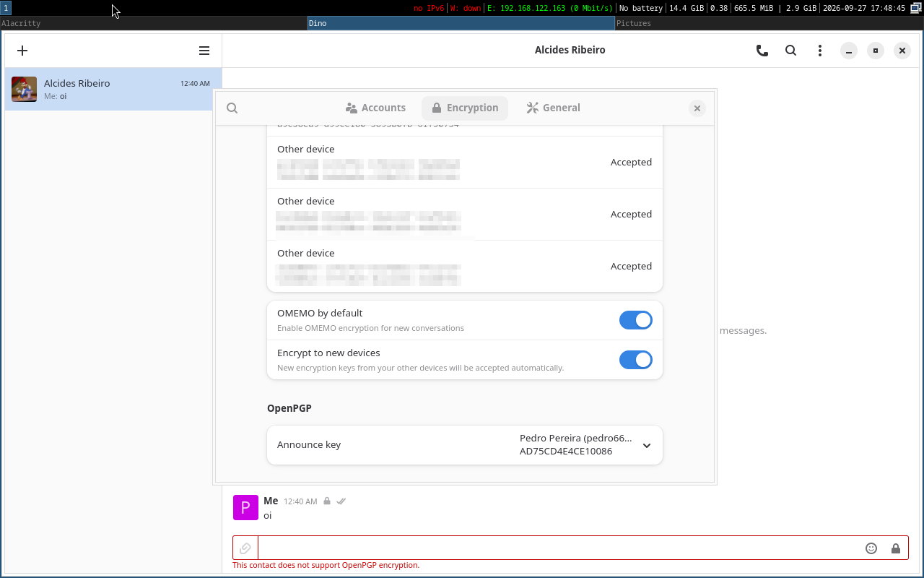Close the preferences dialog
This screenshot has height=578, width=924.
[697, 108]
